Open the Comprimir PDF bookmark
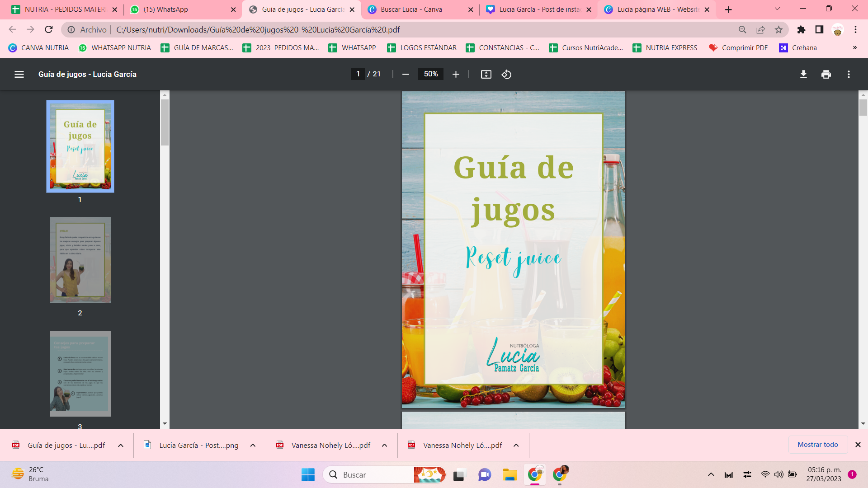The image size is (868, 488). coord(738,48)
